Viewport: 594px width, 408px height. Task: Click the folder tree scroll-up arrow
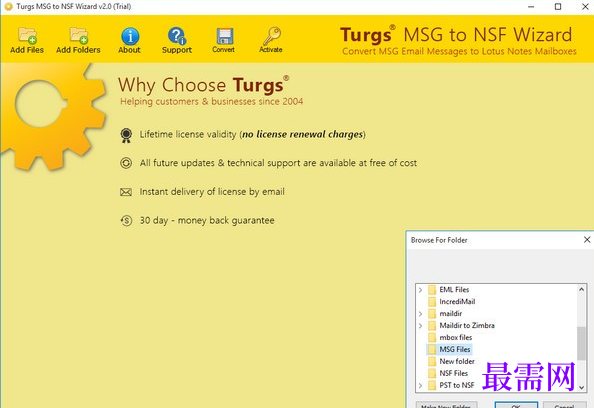pyautogui.click(x=581, y=289)
